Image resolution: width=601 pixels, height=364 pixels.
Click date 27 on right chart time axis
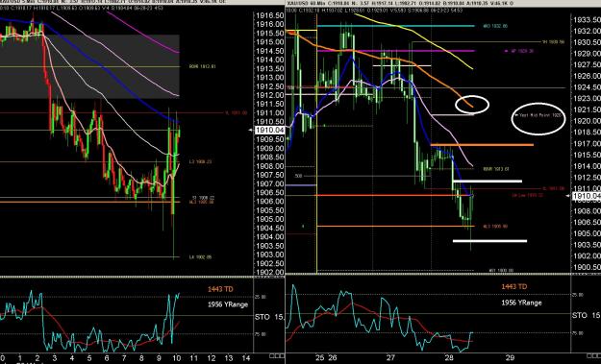[390, 358]
